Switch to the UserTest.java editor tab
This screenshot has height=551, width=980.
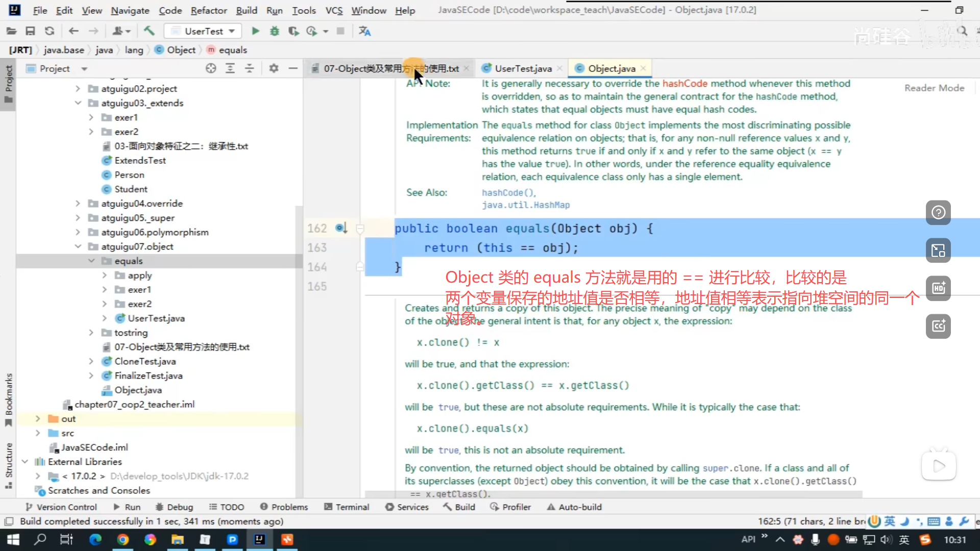[523, 68]
